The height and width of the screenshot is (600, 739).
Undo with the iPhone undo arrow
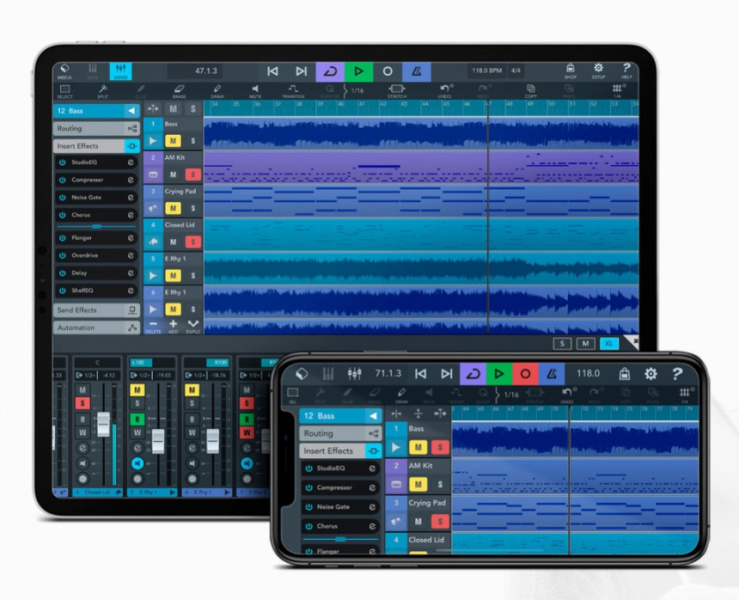567,395
